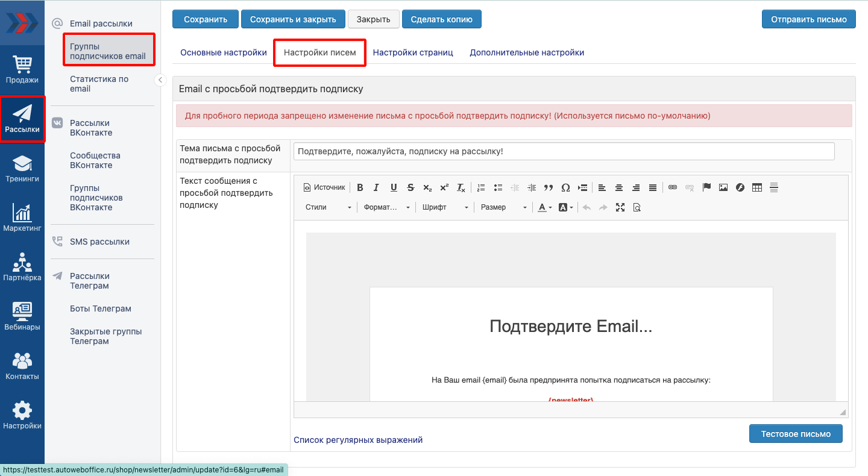
Task: Toggle bold formatting in the editor
Action: [360, 187]
